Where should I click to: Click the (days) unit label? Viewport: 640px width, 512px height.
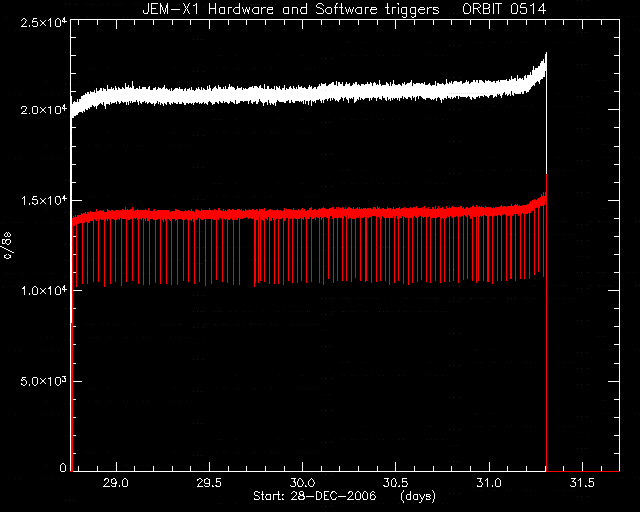pos(418,496)
